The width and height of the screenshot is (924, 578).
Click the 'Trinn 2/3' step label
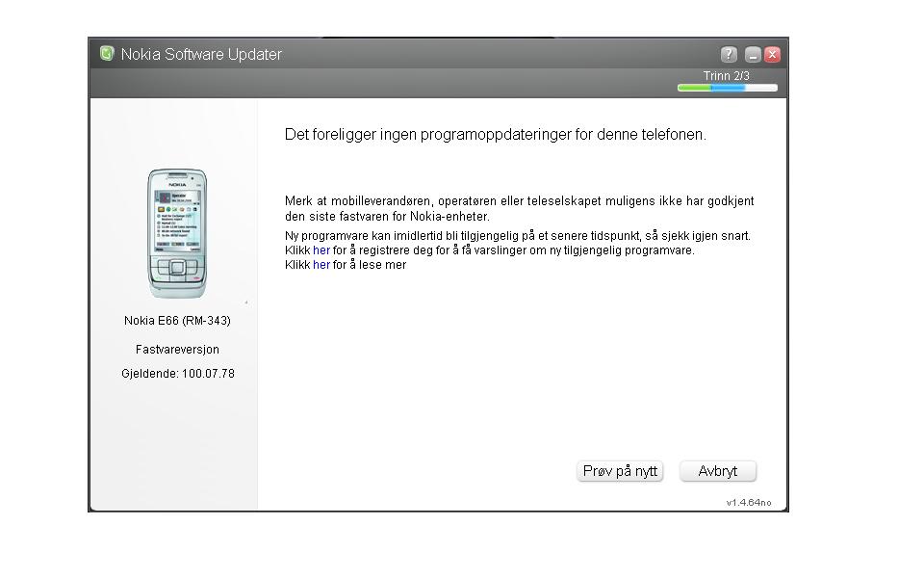pyautogui.click(x=726, y=75)
